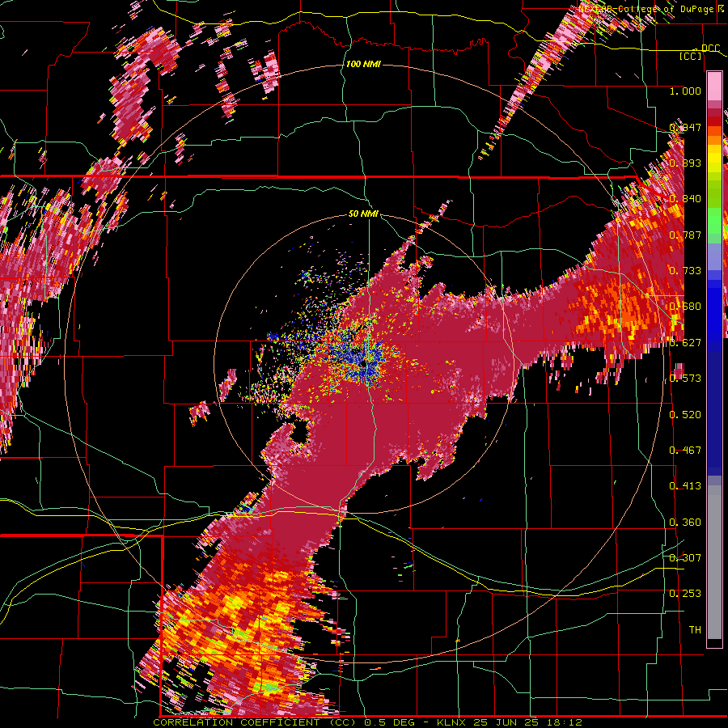Click the 0.467 legend value
This screenshot has height=728, width=728.
(x=685, y=451)
